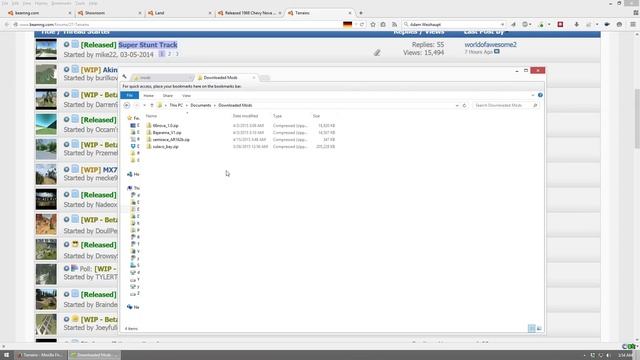Screen dimensions: 640x360
Task: Sort files by the Size column
Action: click(316, 116)
